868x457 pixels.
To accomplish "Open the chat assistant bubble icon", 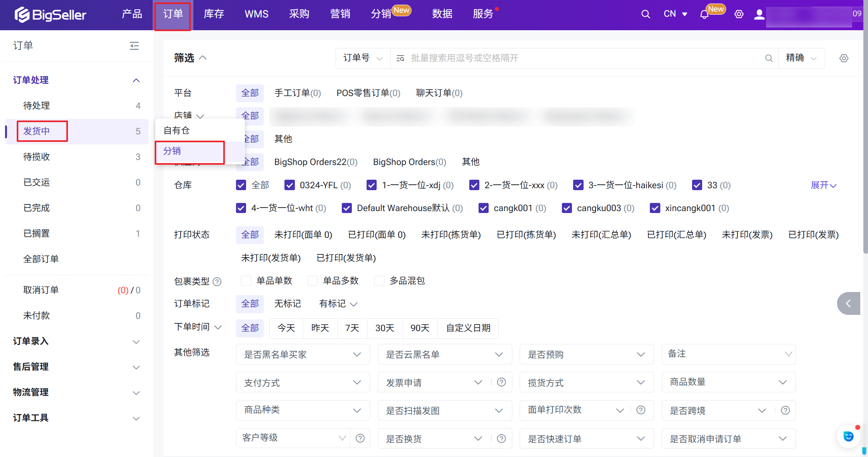I will coord(848,436).
